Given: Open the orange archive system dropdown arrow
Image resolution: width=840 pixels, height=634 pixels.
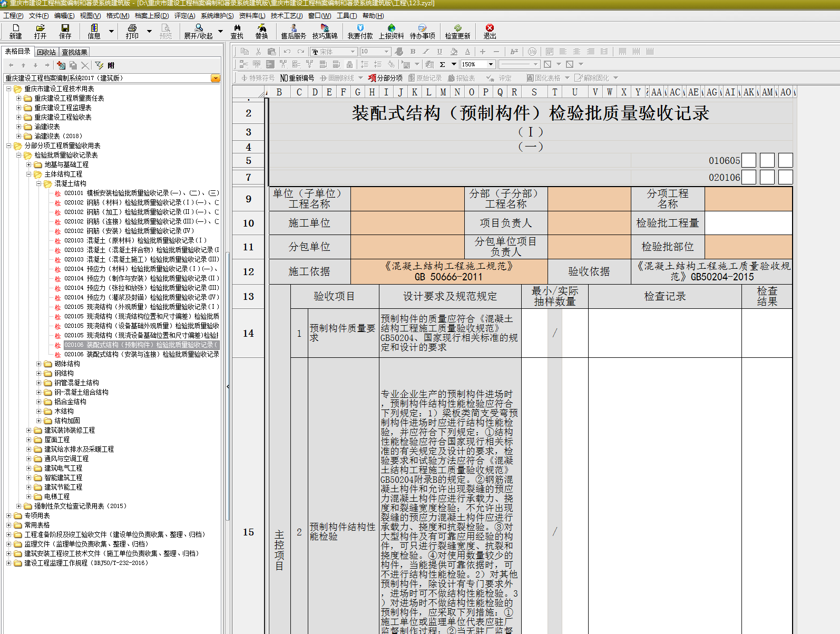Looking at the screenshot, I should (216, 78).
